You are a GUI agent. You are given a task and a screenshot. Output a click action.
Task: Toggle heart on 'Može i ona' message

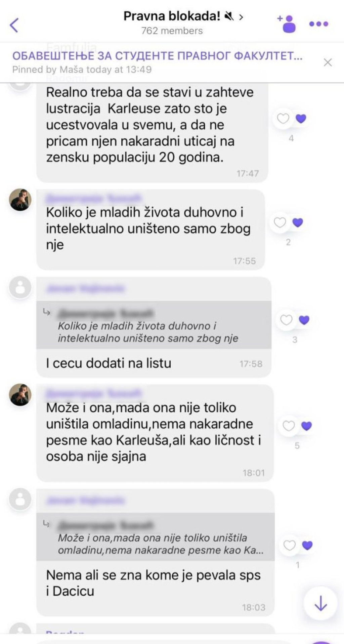[x=289, y=426]
